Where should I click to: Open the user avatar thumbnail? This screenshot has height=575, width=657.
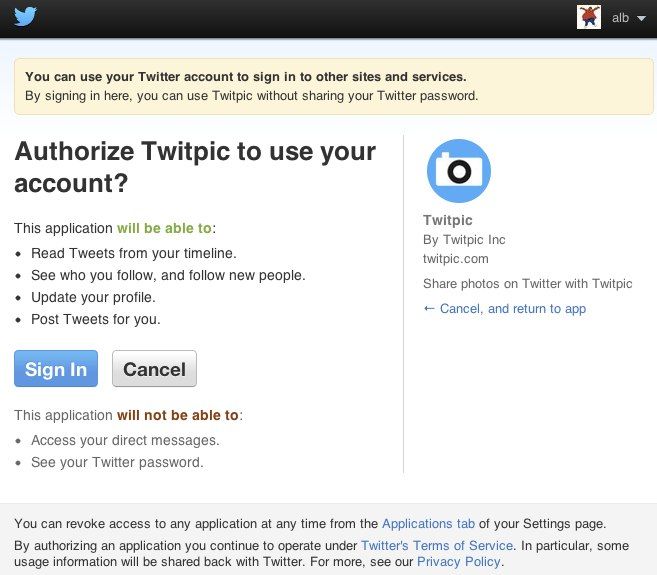click(589, 17)
